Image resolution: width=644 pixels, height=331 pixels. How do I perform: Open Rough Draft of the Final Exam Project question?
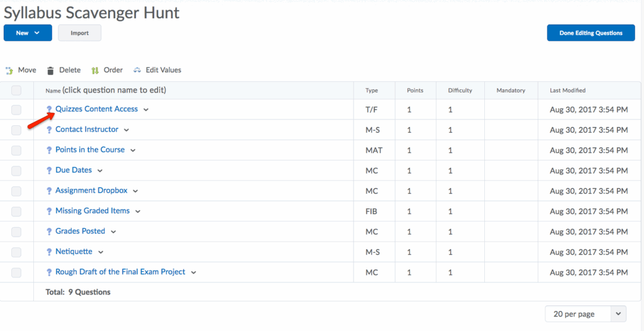pos(120,272)
